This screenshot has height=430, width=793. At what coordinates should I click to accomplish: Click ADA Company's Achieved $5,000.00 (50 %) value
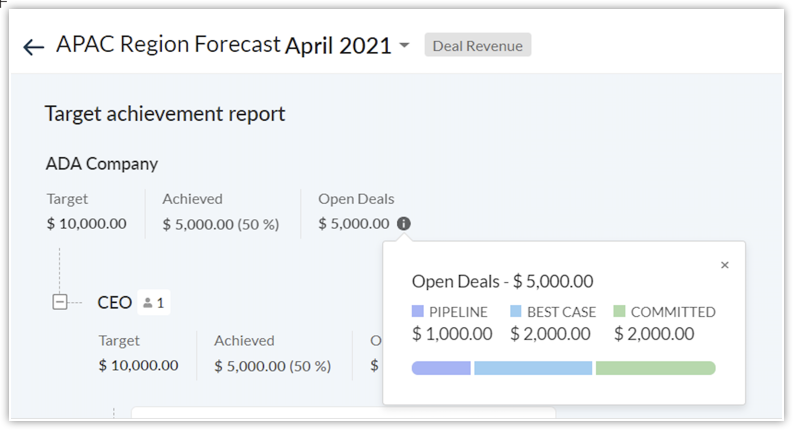220,223
